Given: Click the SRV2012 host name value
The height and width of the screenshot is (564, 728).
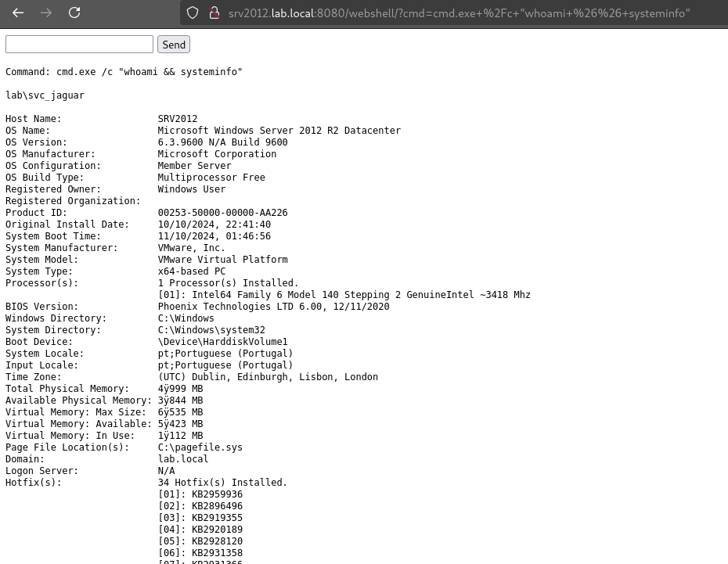Looking at the screenshot, I should [x=178, y=119].
